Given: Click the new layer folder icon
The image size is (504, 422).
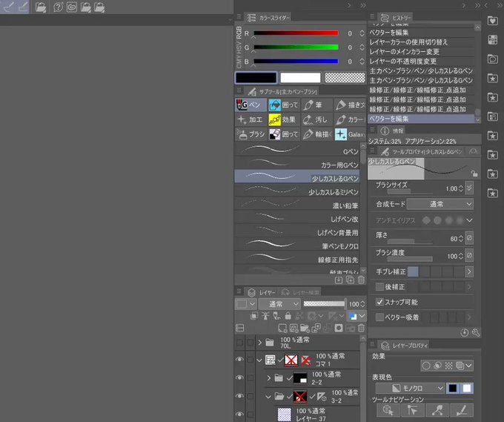Looking at the screenshot, I should pyautogui.click(x=305, y=328).
